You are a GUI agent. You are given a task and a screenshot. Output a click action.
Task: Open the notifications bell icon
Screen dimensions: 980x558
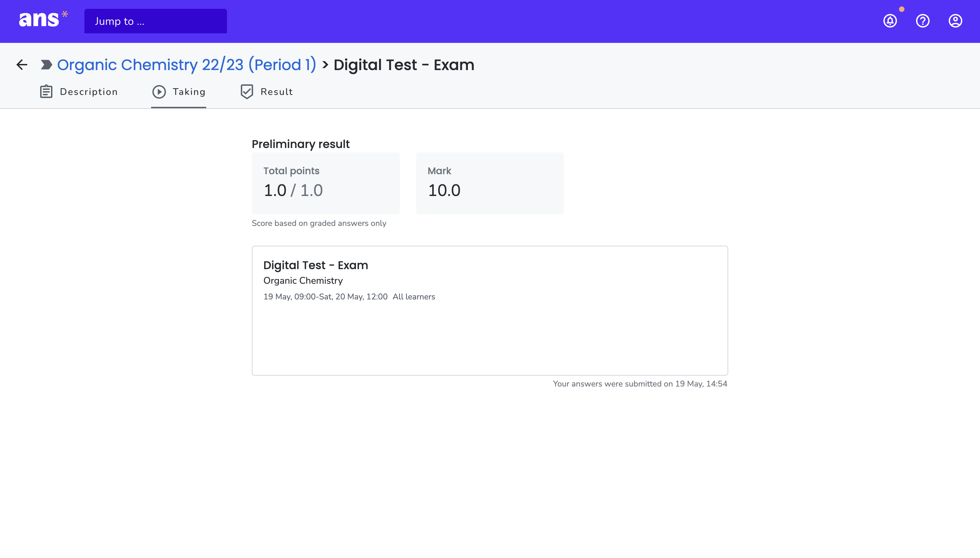[x=890, y=21]
